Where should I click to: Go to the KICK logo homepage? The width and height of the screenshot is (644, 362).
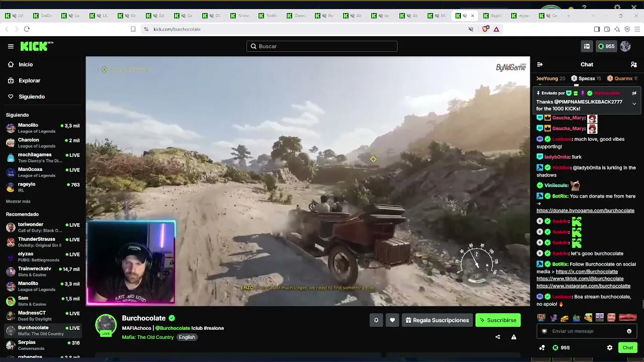coord(37,46)
